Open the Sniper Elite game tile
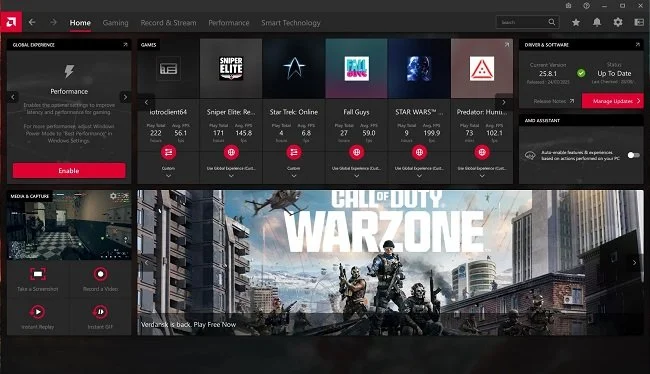 tap(231, 69)
